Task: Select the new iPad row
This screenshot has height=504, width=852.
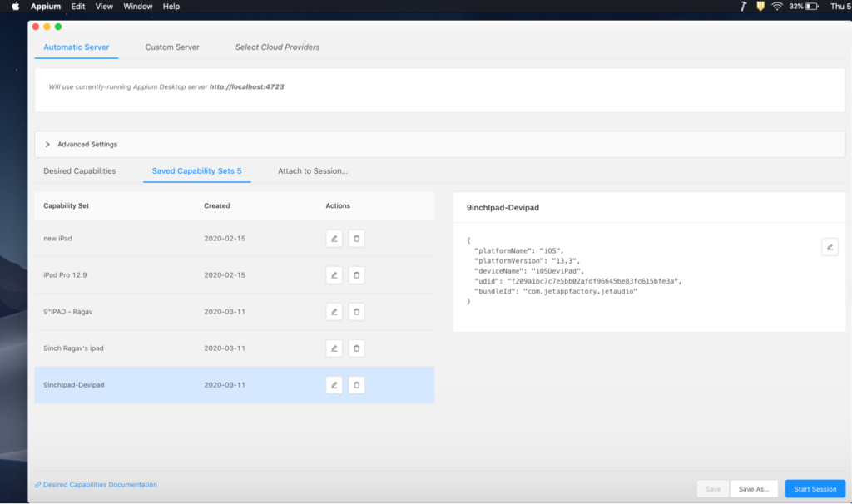Action: (x=234, y=239)
